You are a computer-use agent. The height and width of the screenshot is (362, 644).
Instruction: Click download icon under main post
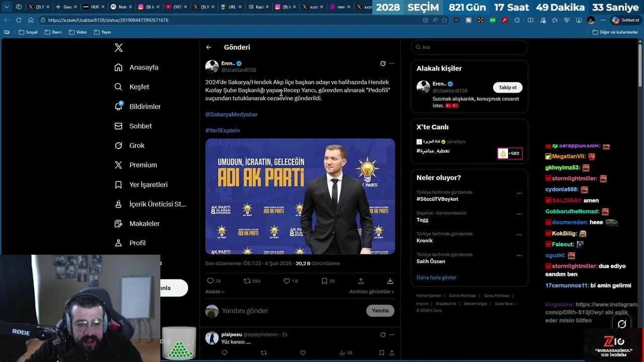coord(390,281)
